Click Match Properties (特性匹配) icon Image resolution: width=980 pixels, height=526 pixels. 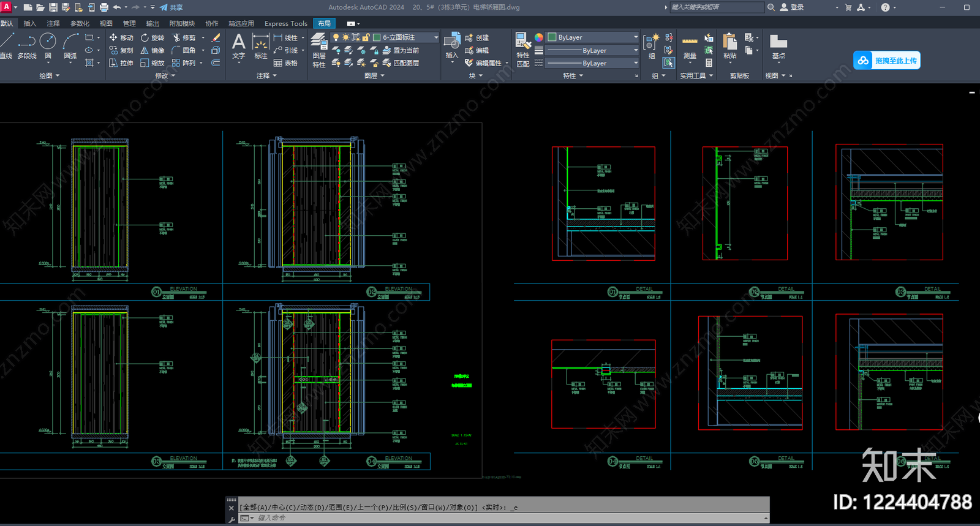[x=523, y=50]
